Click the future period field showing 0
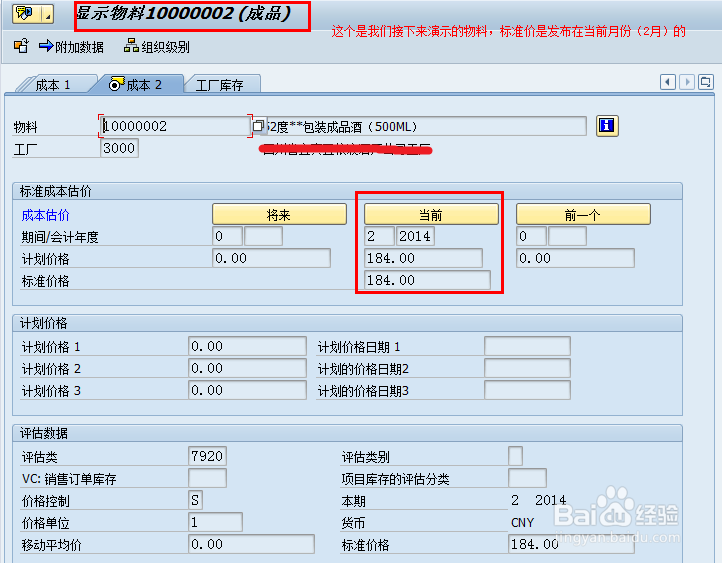This screenshot has height=563, width=722. pyautogui.click(x=227, y=236)
